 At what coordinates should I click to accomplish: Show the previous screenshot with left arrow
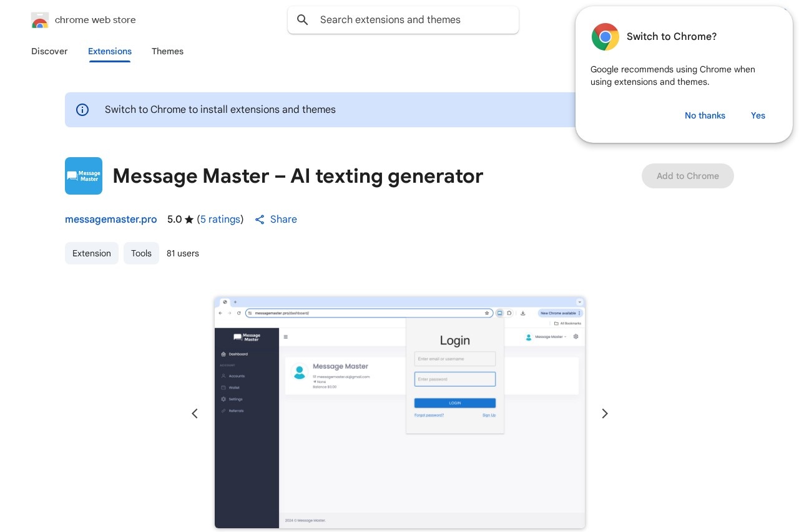pyautogui.click(x=195, y=414)
